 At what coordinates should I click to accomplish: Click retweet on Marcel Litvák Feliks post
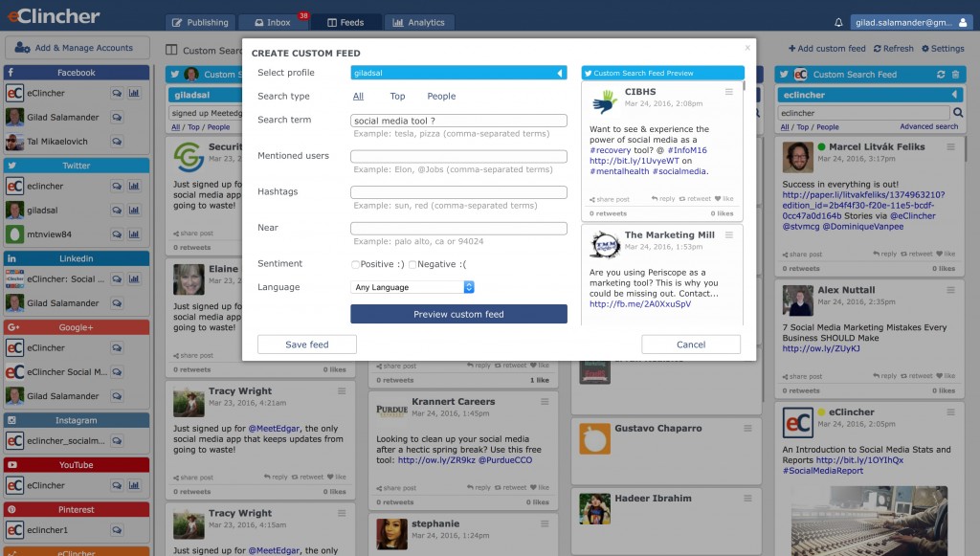[916, 254]
